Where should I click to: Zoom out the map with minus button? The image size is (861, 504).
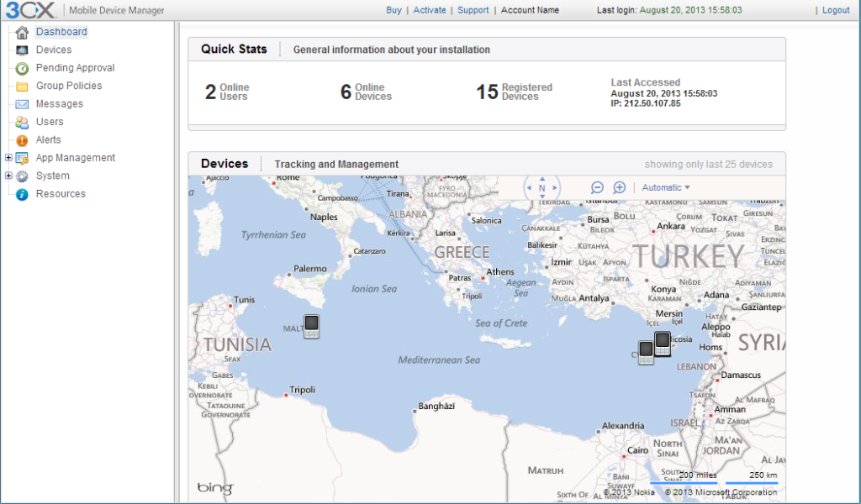click(x=598, y=187)
